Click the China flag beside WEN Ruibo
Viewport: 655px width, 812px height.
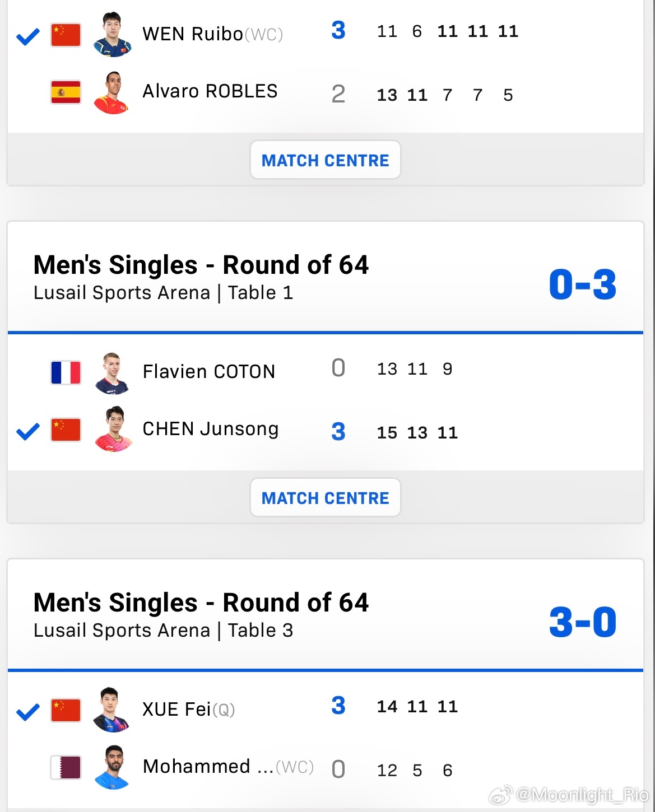[66, 35]
